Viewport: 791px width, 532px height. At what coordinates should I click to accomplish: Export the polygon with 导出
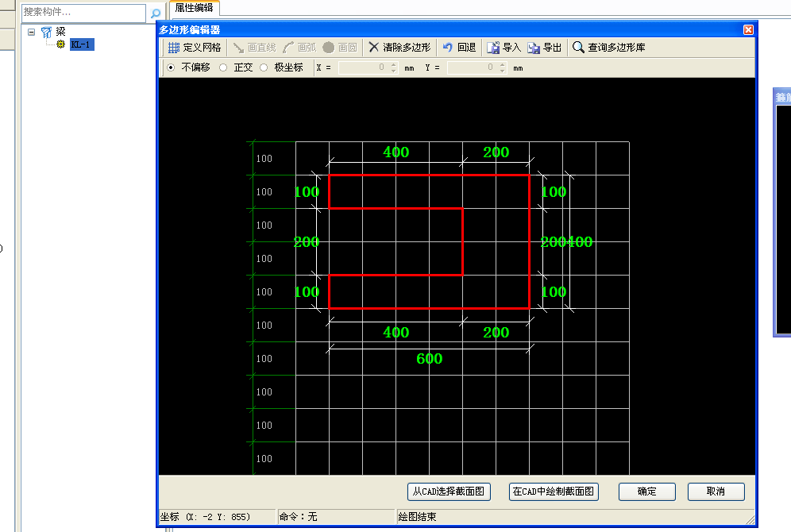click(x=544, y=48)
